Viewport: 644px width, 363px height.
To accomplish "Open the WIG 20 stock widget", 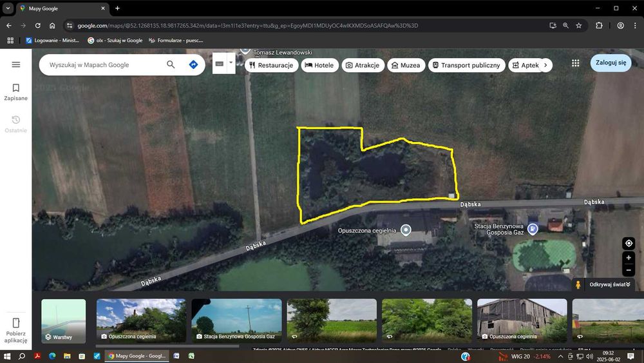I will pos(524,357).
